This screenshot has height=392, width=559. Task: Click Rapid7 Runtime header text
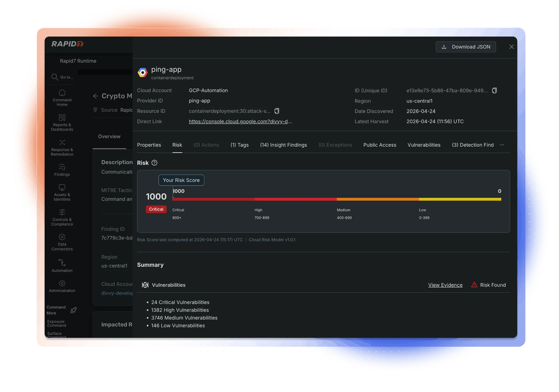(78, 61)
